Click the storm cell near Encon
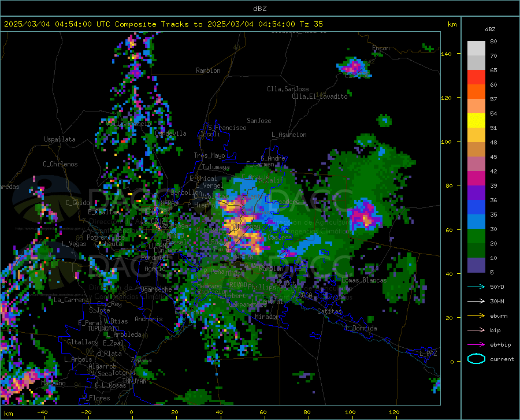 click(x=354, y=67)
